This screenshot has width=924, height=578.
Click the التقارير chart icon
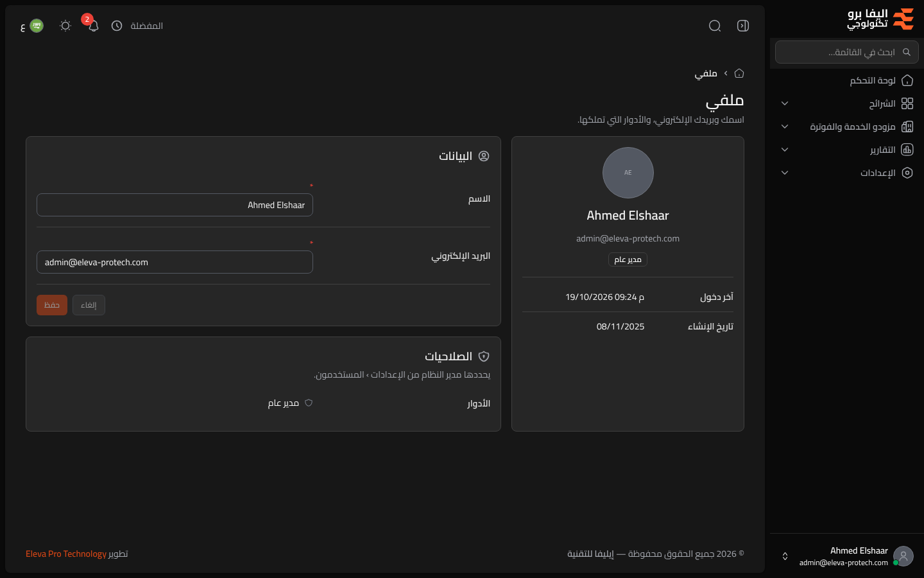click(907, 150)
